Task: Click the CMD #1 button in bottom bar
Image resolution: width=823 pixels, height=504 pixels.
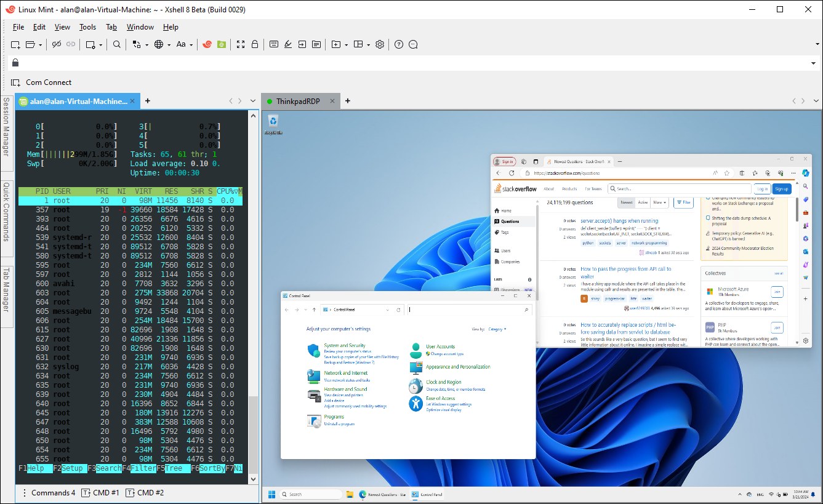Action: [x=101, y=493]
